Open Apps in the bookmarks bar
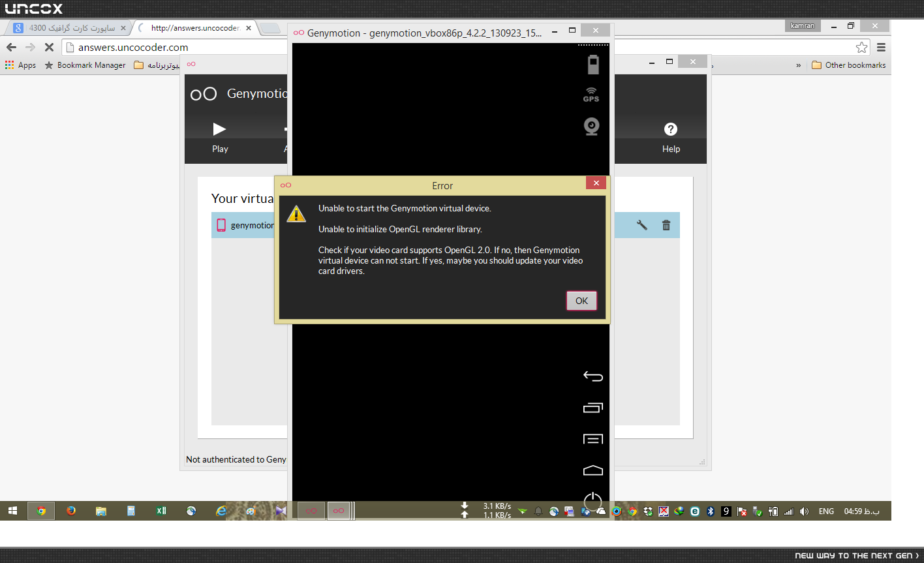Viewport: 924px width, 563px height. tap(20, 65)
